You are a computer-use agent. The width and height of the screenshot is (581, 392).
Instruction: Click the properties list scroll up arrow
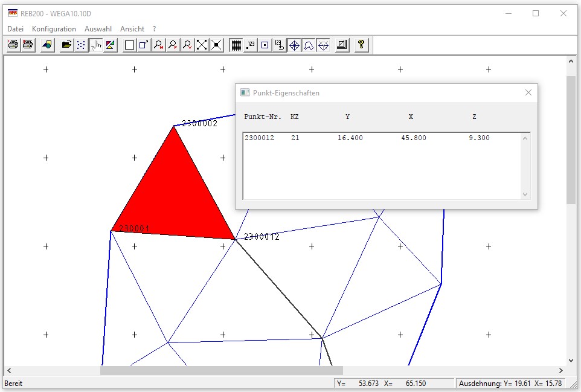coord(525,138)
